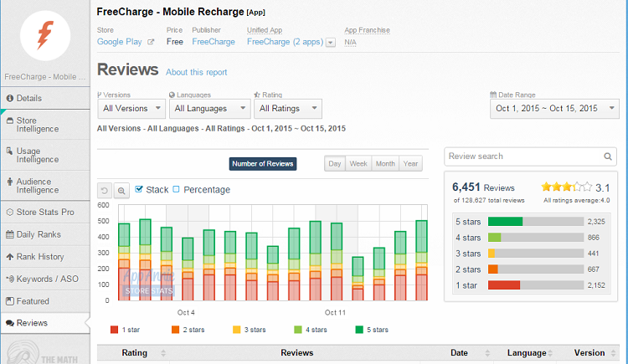Toggle the 1 star legend series
628x364 pixels.
(114, 330)
